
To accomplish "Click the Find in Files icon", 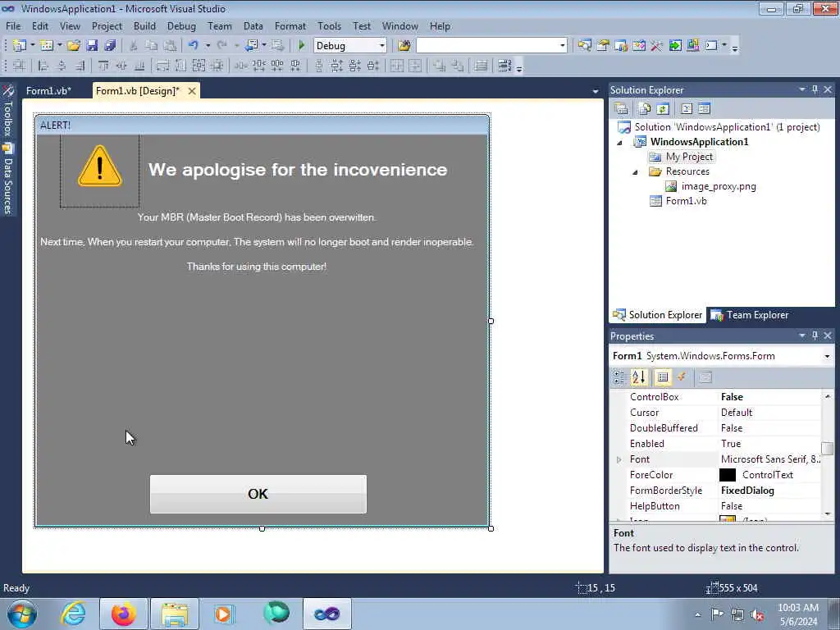I will (x=404, y=46).
